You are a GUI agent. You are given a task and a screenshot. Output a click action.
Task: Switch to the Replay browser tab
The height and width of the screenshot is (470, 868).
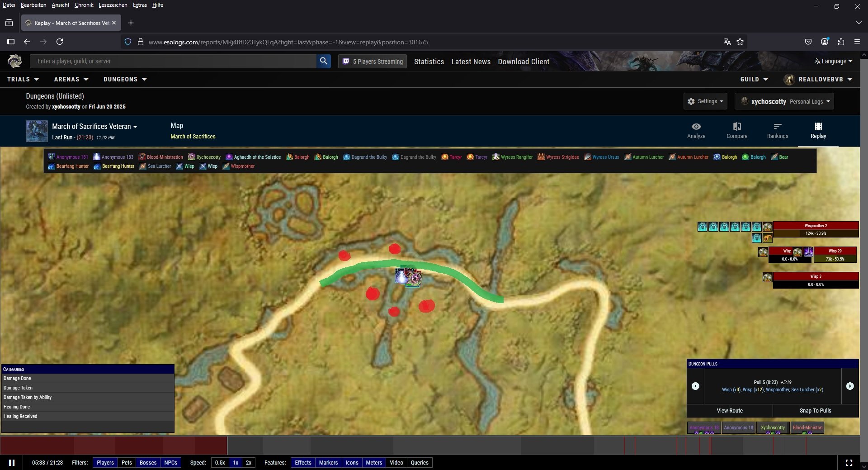[x=71, y=23]
